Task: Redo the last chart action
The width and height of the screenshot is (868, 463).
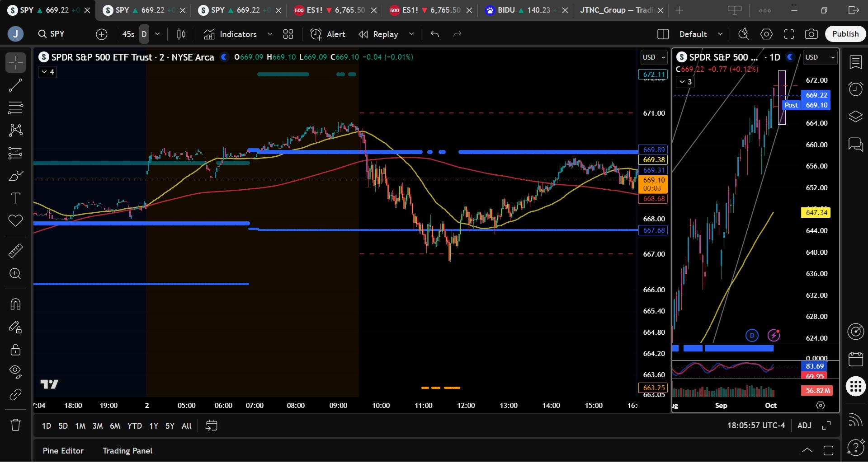Action: point(458,34)
